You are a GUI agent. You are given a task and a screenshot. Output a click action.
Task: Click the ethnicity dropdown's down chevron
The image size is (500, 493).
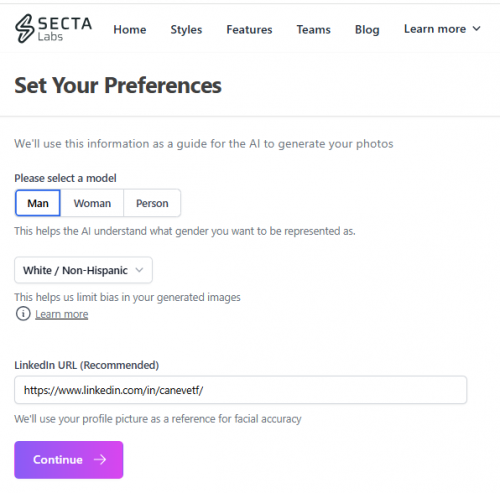tap(139, 270)
